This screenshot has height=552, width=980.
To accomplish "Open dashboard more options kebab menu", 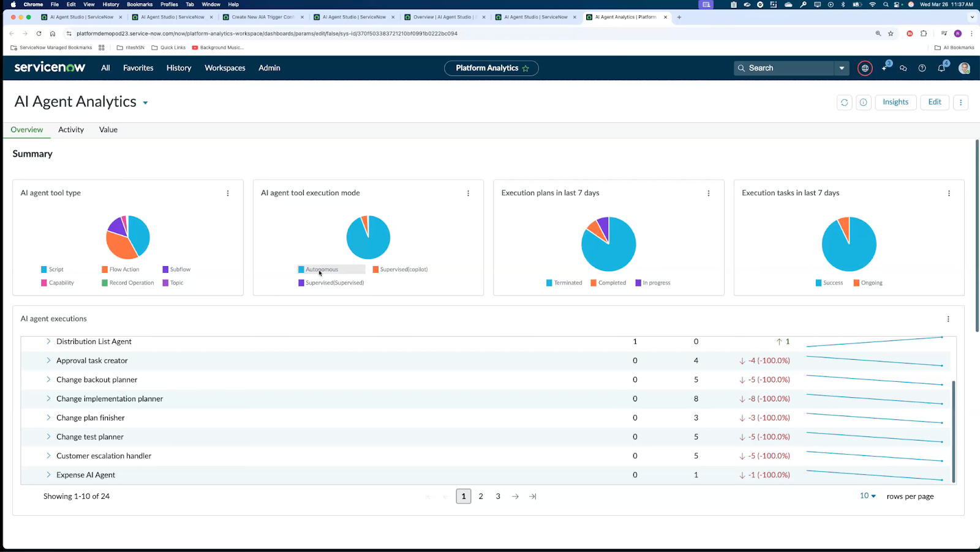I will (x=960, y=102).
